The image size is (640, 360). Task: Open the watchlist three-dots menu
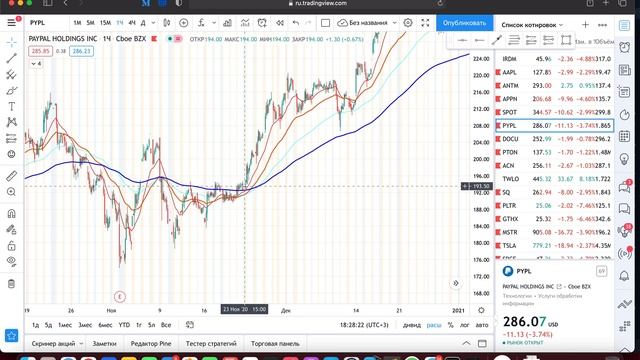(602, 25)
